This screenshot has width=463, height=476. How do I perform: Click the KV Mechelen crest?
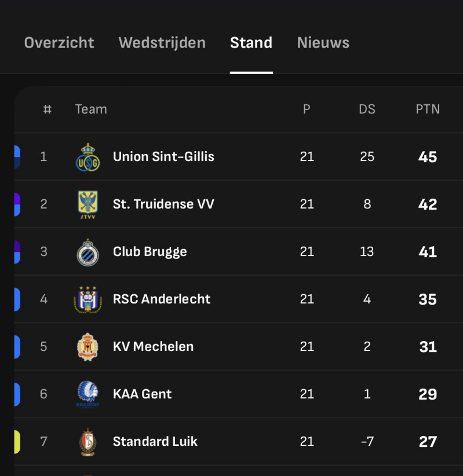click(x=88, y=347)
